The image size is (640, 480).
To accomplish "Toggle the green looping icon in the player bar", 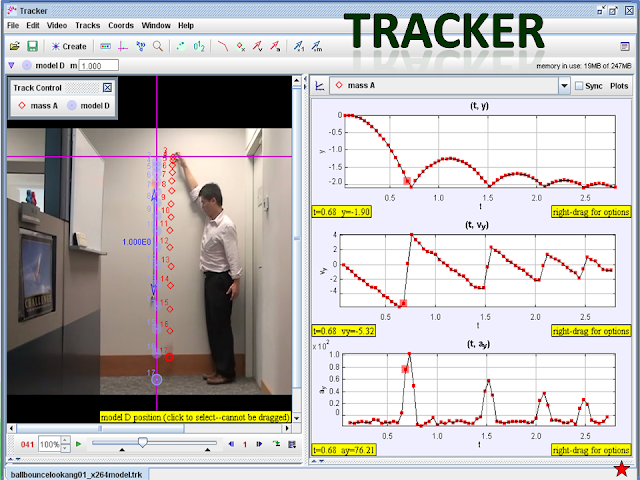I will (276, 444).
